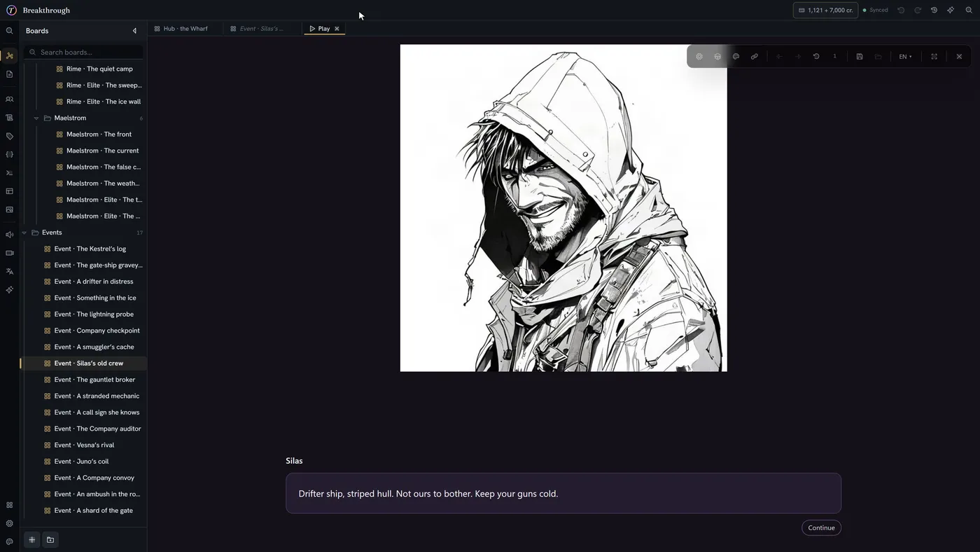Open the video camera icon in the left rail
The image size is (980, 552).
[9, 253]
